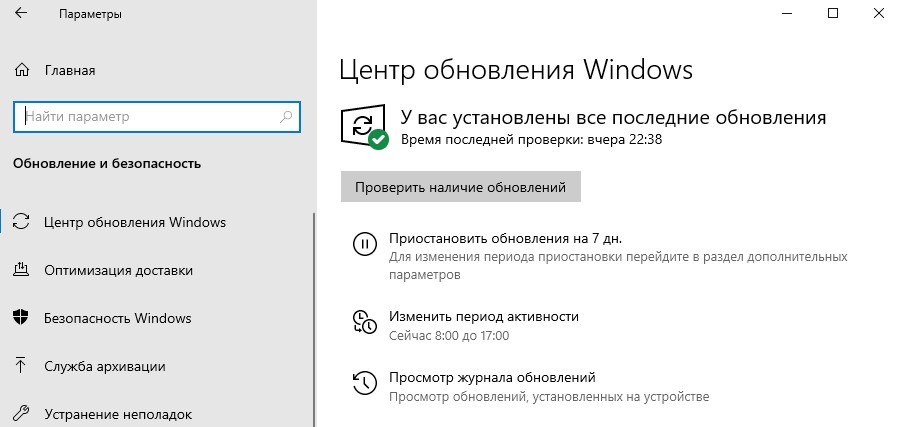The width and height of the screenshot is (897, 427).
Task: Close the Параметры window
Action: [878, 13]
